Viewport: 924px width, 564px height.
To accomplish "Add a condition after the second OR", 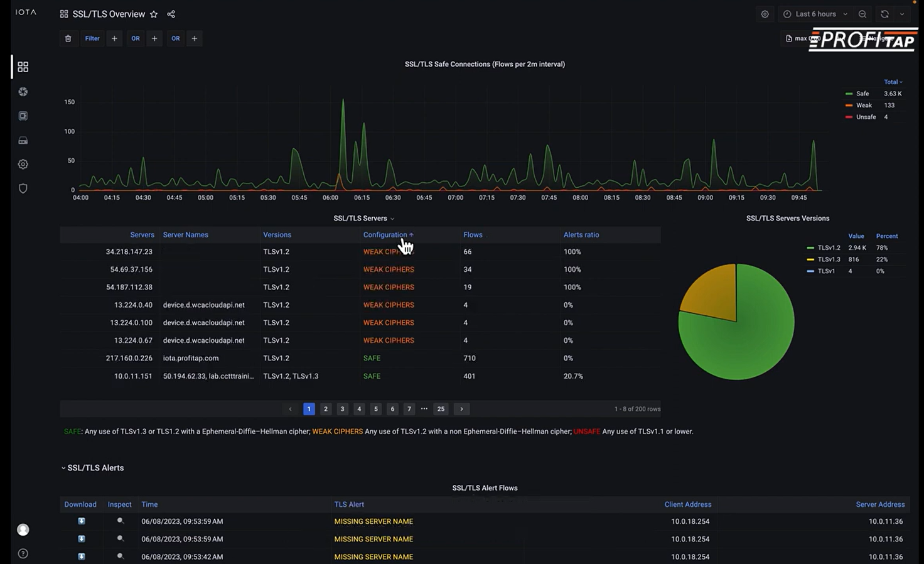I will (x=195, y=38).
